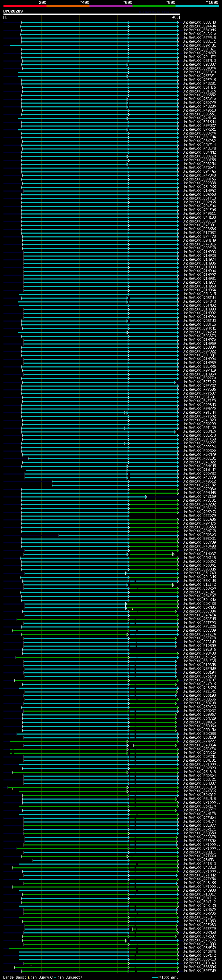The height and width of the screenshot is (980, 222).
Task: Select the UniRef100_B0CS39 label
Action: (199, 630)
